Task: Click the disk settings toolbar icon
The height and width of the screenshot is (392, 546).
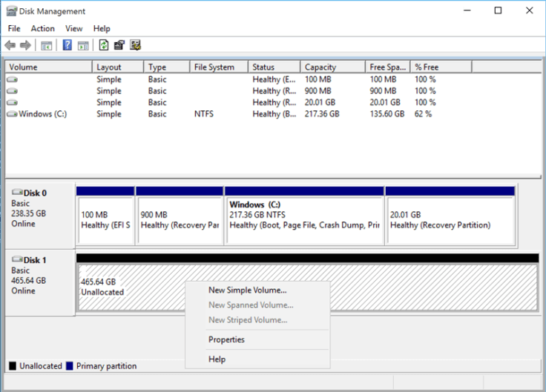Action: click(135, 45)
